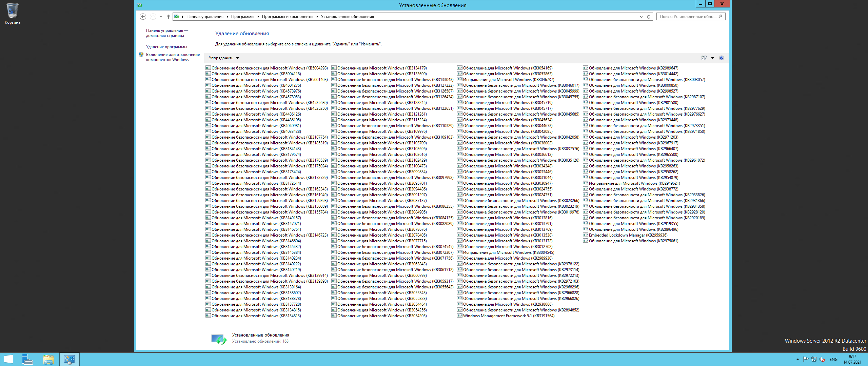Select the security update KB2920189
Image resolution: width=868 pixels, height=366 pixels.
[x=644, y=218]
